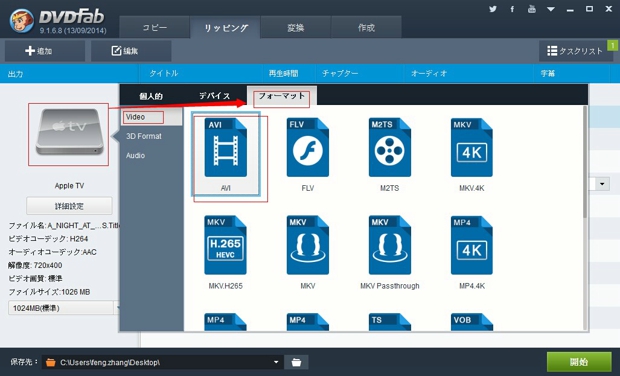620x376 pixels.
Task: Click the 出力 column header
Action: 15,74
